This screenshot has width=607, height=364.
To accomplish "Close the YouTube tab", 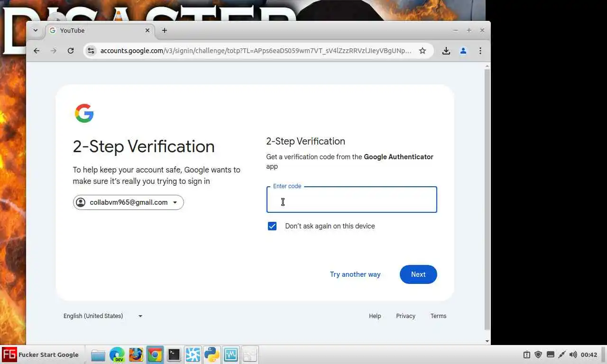I will [147, 30].
